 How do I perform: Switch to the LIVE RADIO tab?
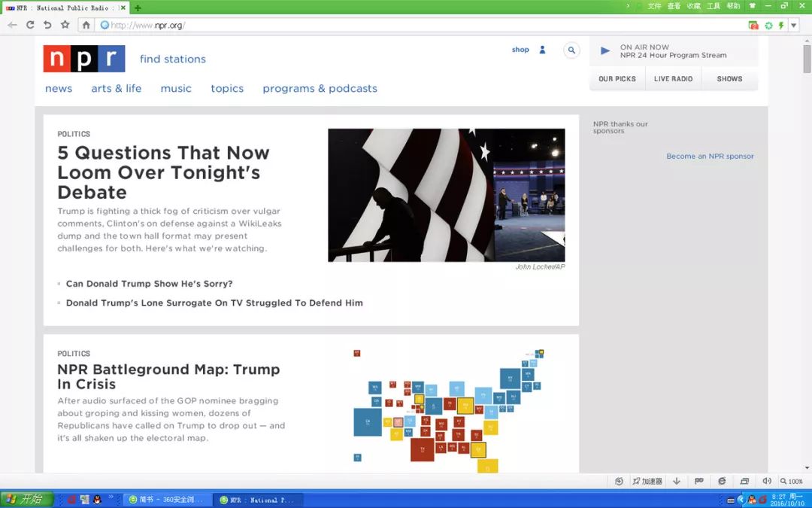(673, 79)
